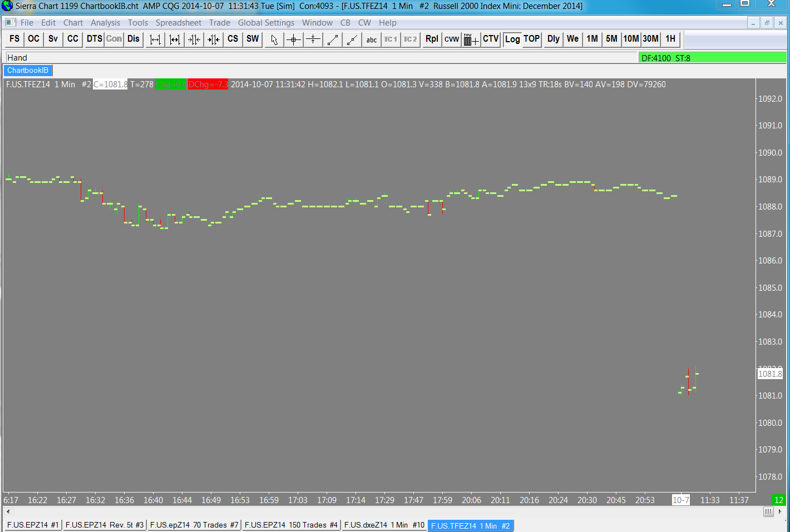The image size is (790, 532).
Task: Select the ray drawing tool
Action: coord(352,39)
